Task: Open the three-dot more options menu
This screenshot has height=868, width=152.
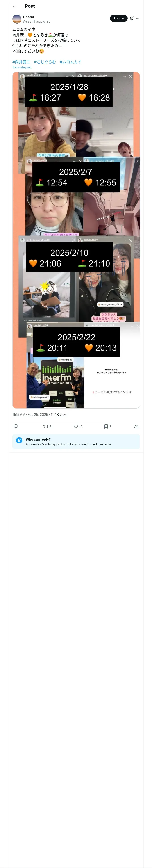Action: pos(138,18)
